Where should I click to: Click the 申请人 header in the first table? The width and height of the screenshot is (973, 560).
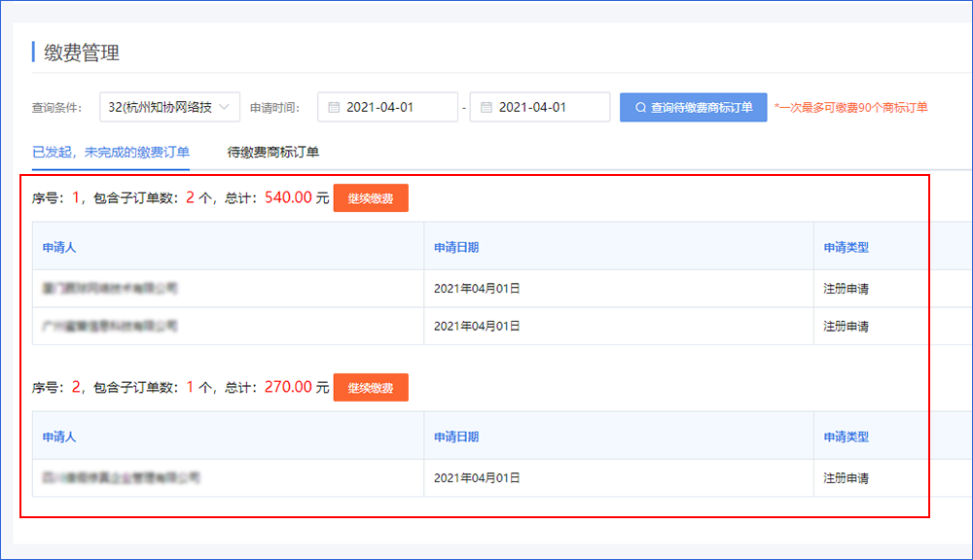click(x=59, y=247)
